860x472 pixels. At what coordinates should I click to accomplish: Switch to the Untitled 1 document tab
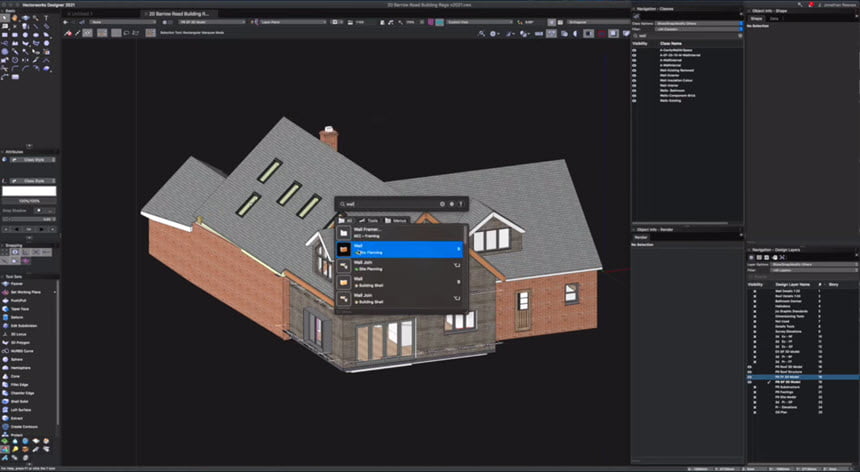(x=81, y=14)
